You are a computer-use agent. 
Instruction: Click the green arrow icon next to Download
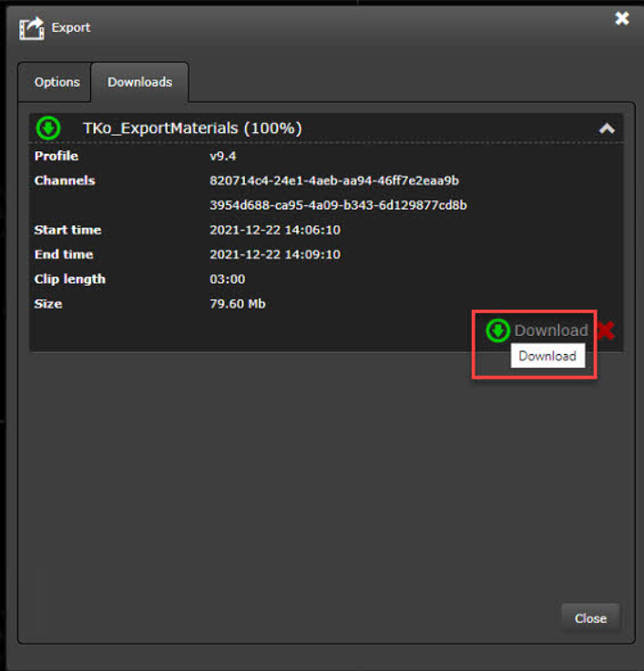(497, 330)
